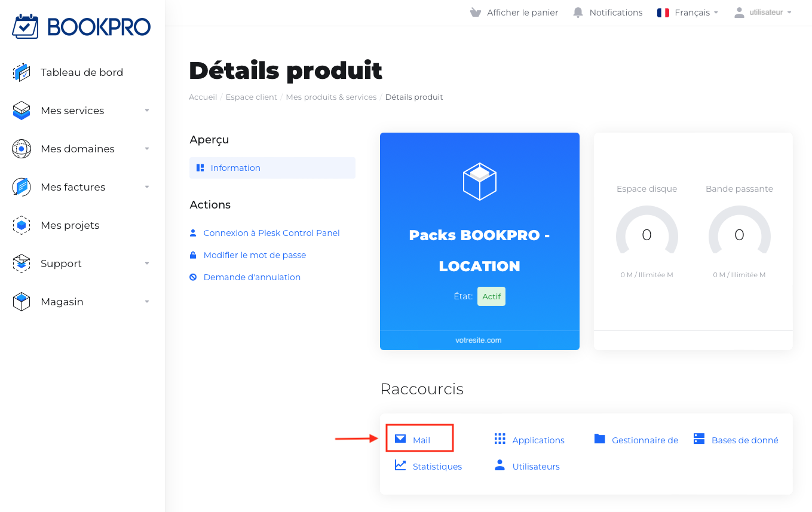The image size is (812, 512).
Task: Click the Espace disque gauge
Action: click(647, 231)
